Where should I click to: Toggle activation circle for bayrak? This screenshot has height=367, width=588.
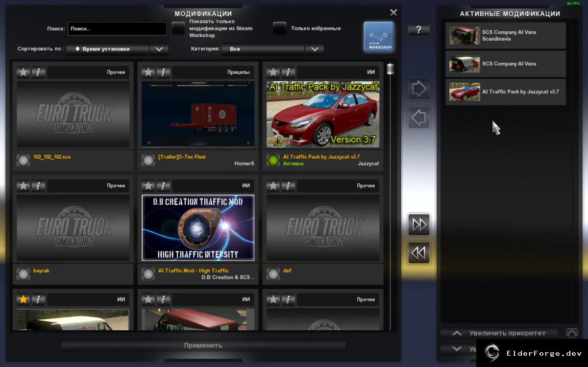pos(23,274)
